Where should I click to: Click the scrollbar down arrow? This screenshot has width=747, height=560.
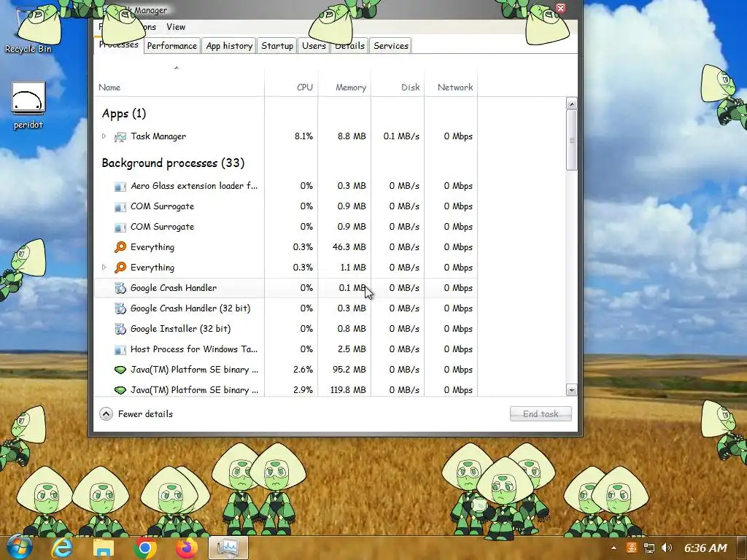click(572, 391)
